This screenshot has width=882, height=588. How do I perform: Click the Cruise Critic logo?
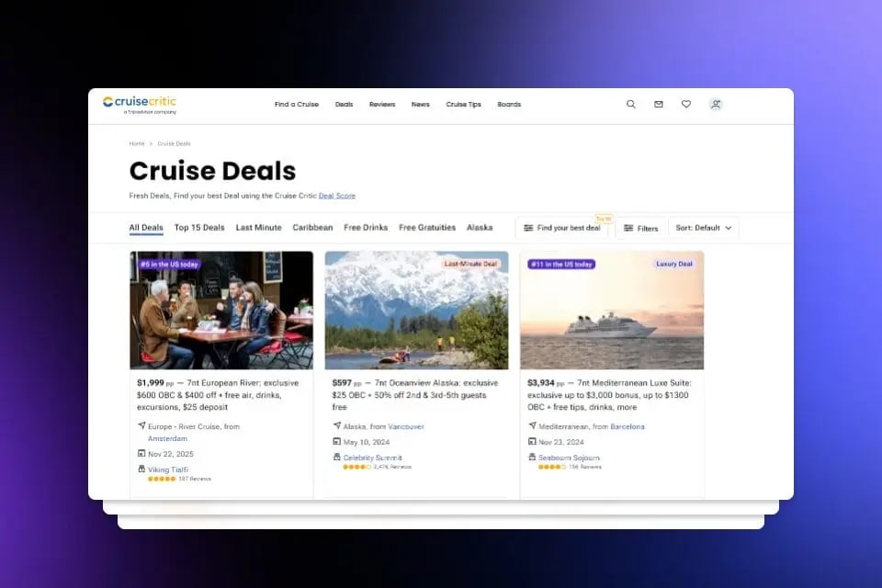pyautogui.click(x=140, y=105)
